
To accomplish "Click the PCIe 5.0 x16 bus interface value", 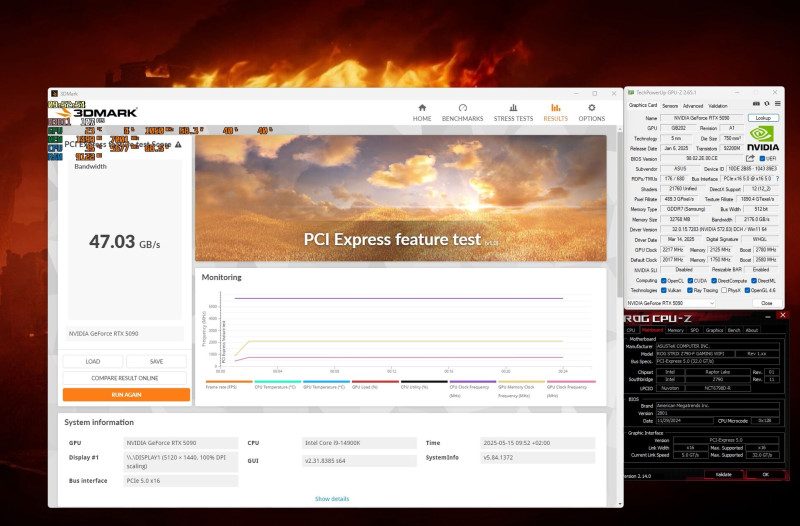I will click(x=181, y=481).
